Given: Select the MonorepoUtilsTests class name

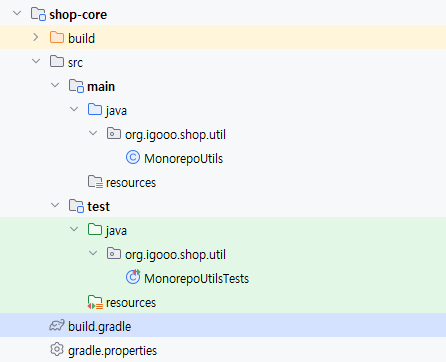Looking at the screenshot, I should (196, 279).
